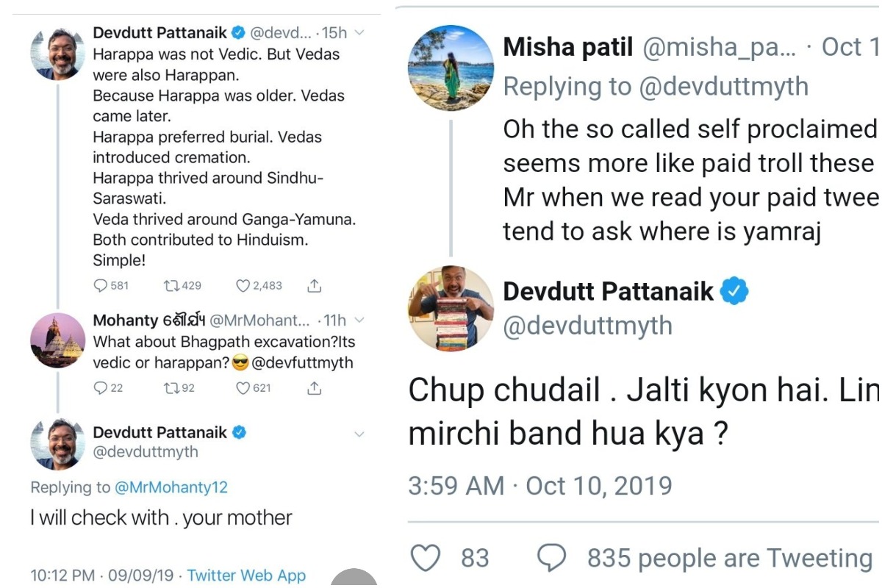Open the @MrMohanty12 replying-to link
Screen dimensions: 882x588
click(171, 487)
